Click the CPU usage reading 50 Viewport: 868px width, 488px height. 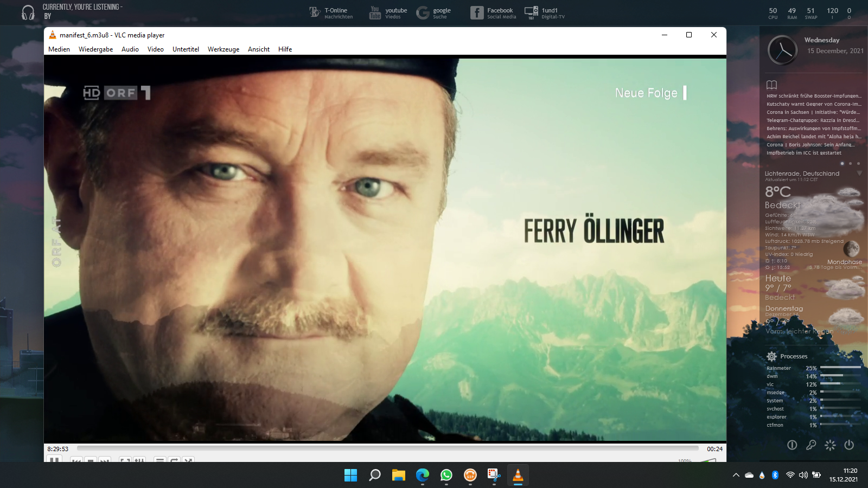pos(773,11)
